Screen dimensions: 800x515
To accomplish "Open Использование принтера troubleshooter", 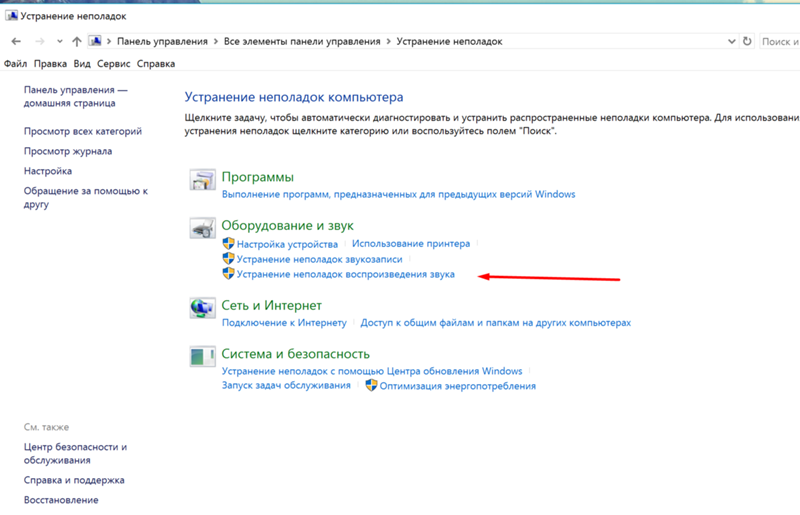I will click(x=411, y=243).
